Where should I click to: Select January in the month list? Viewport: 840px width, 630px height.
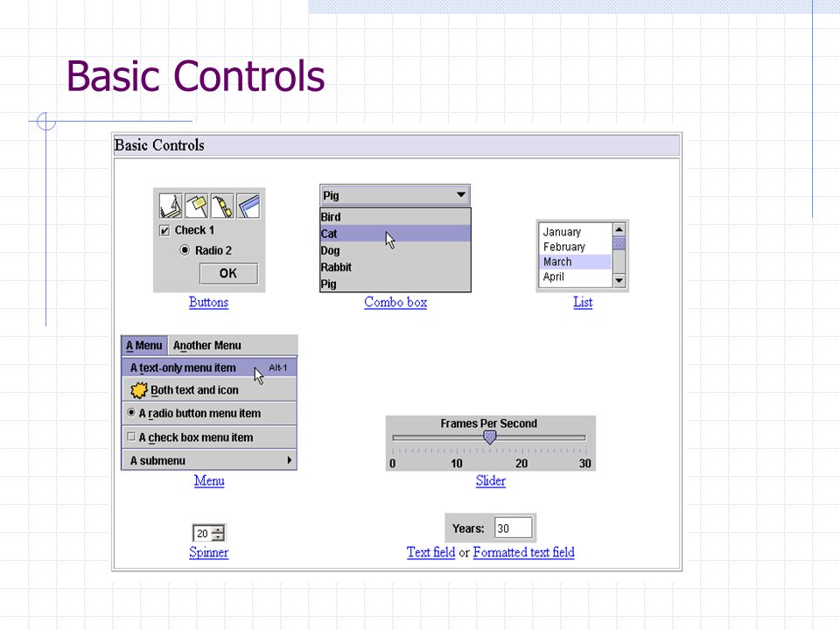tap(575, 232)
